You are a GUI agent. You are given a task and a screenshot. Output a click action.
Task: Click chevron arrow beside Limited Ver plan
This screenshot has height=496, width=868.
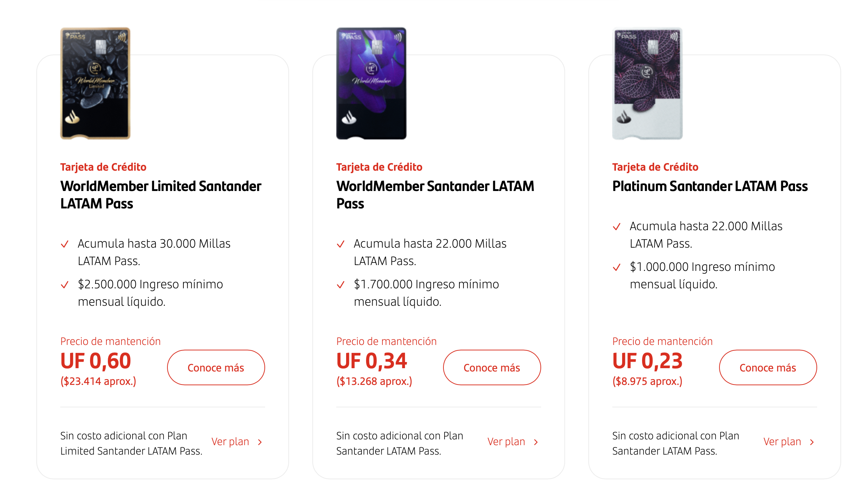pos(260,442)
